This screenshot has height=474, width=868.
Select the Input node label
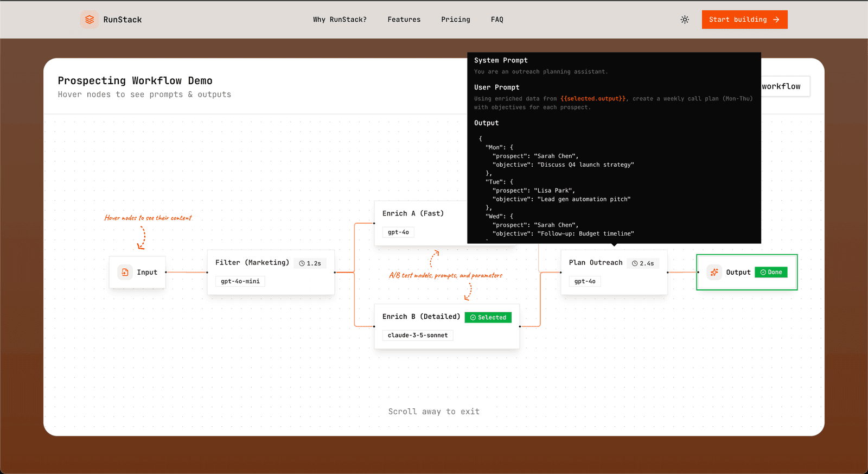click(x=147, y=273)
